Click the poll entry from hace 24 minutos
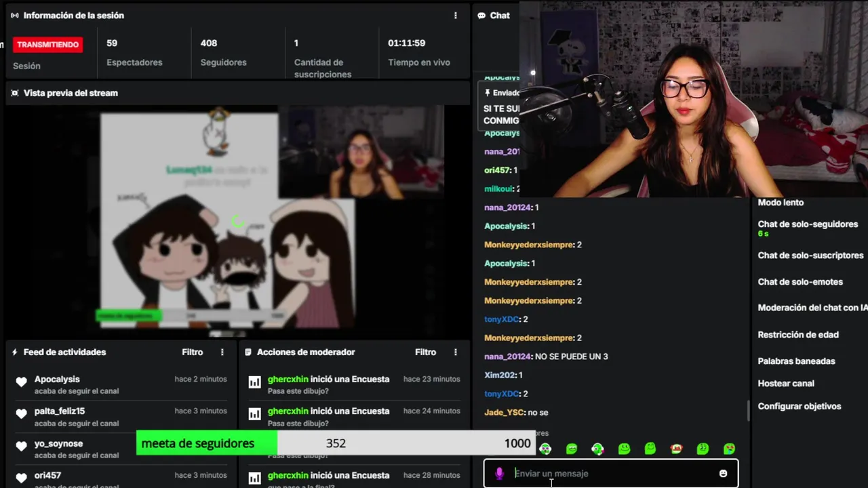868x488 pixels. click(355, 416)
